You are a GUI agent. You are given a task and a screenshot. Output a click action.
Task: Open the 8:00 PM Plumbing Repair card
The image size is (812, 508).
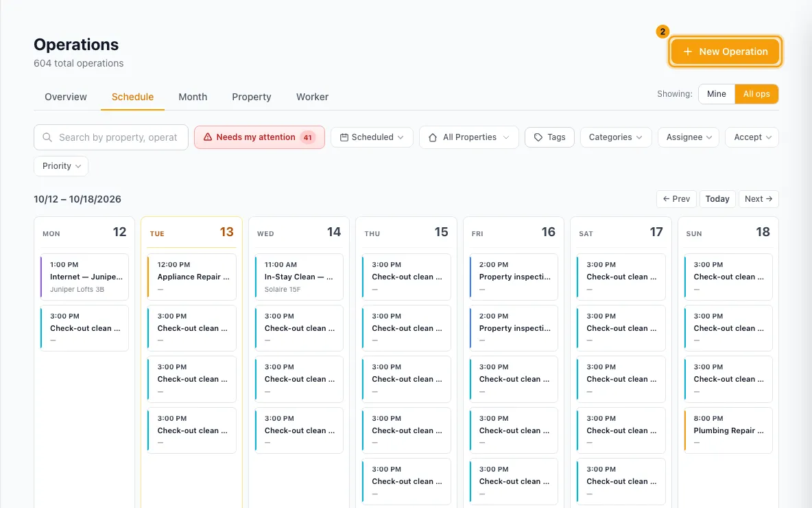tap(728, 430)
